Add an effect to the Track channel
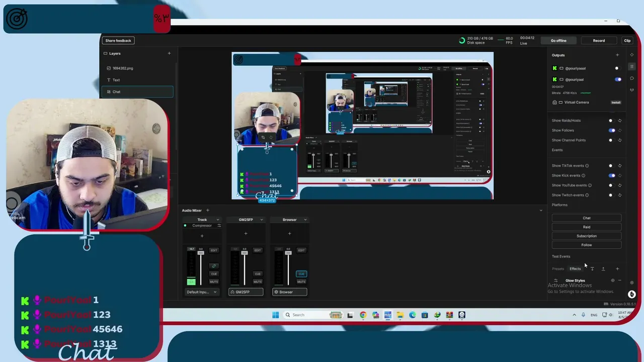 point(202,236)
